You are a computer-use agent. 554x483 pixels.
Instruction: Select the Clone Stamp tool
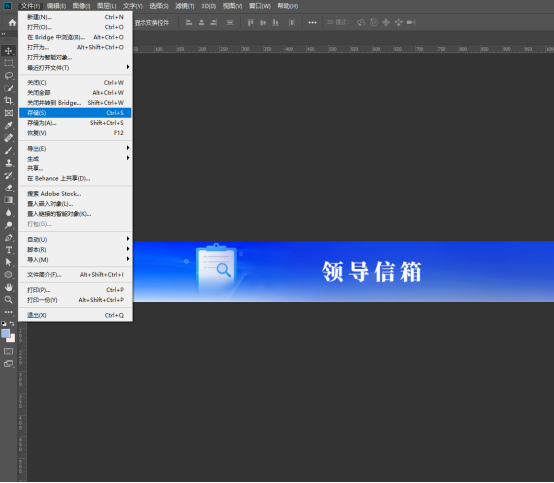pyautogui.click(x=8, y=163)
